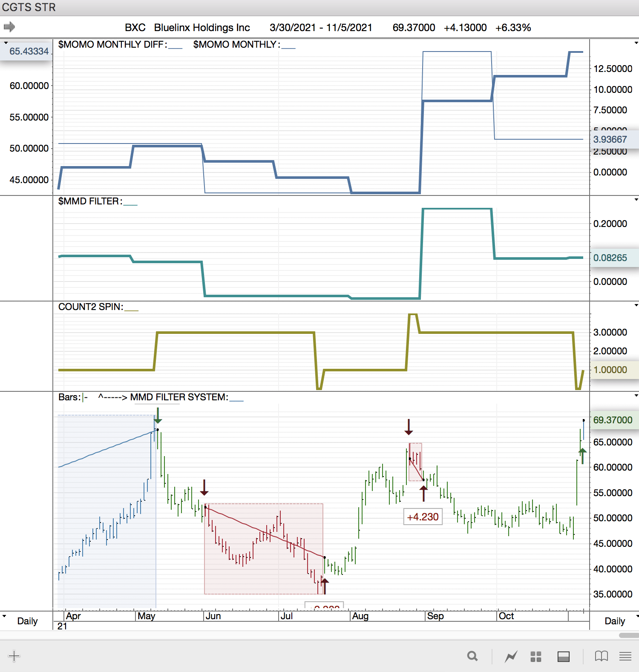Click the COUNT2 SPIN olive line color swatch

coord(132,310)
